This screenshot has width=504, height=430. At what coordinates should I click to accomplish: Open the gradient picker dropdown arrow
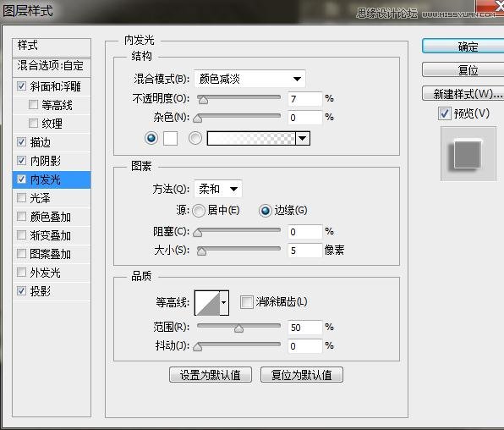tap(303, 139)
